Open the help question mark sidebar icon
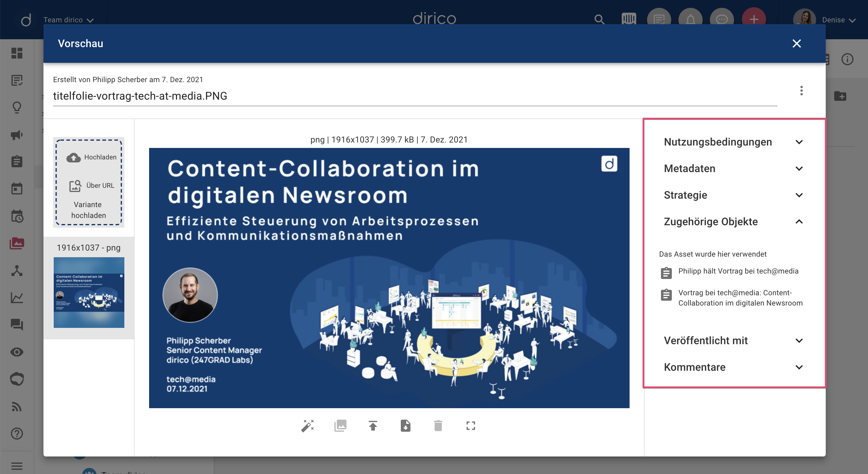The height and width of the screenshot is (474, 868). (x=17, y=434)
